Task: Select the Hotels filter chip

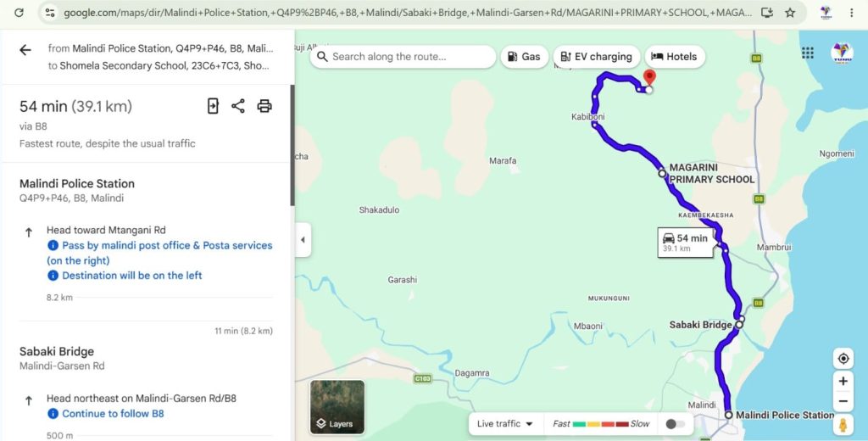Action: pos(674,57)
